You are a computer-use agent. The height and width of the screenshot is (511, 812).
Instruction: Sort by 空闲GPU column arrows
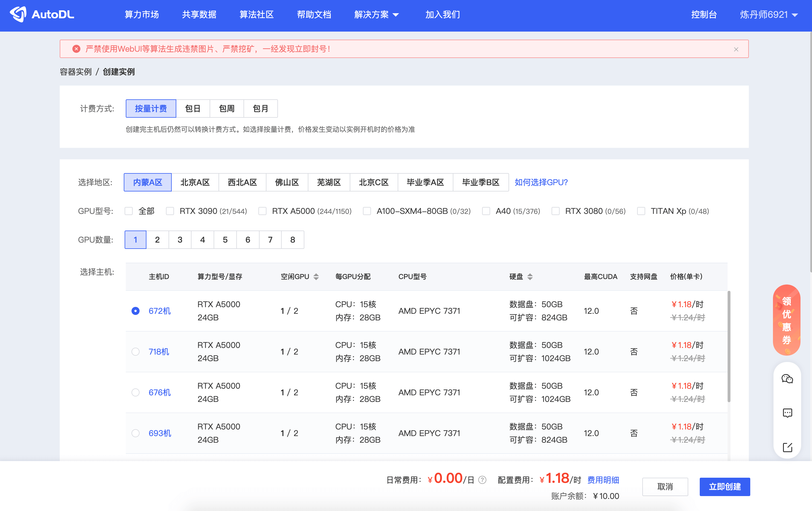click(316, 277)
